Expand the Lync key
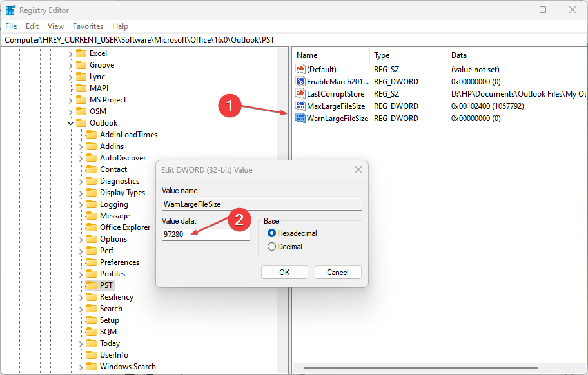588x375 pixels. tap(70, 77)
